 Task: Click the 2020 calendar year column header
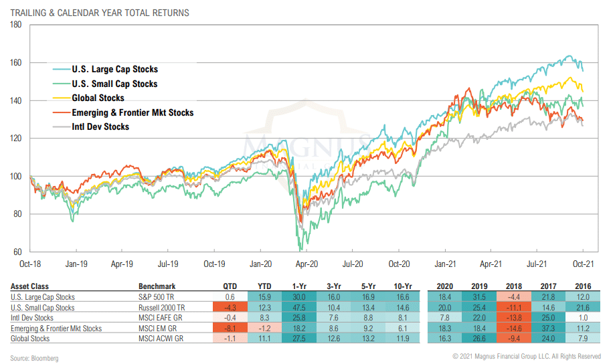tap(445, 286)
